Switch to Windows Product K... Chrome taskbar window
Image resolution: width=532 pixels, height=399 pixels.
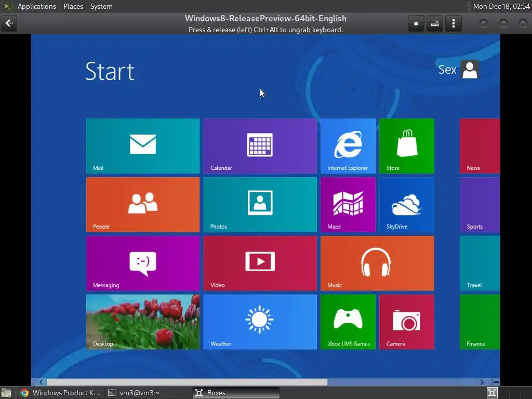[x=60, y=393]
